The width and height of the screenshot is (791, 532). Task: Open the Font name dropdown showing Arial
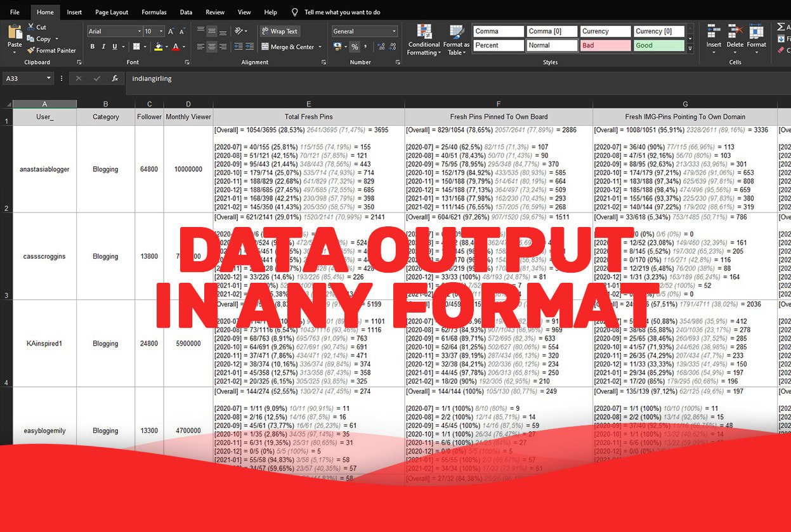pyautogui.click(x=114, y=30)
